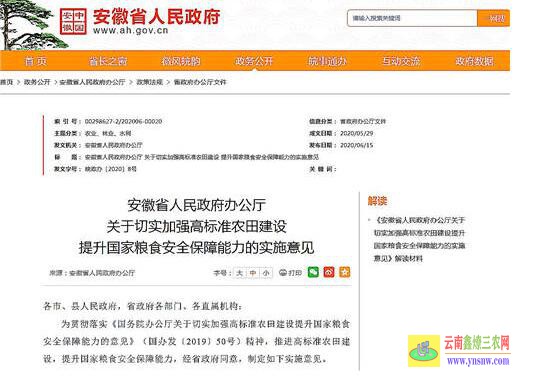
Task: Open the 互动交流 navigation tab
Action: click(x=401, y=61)
